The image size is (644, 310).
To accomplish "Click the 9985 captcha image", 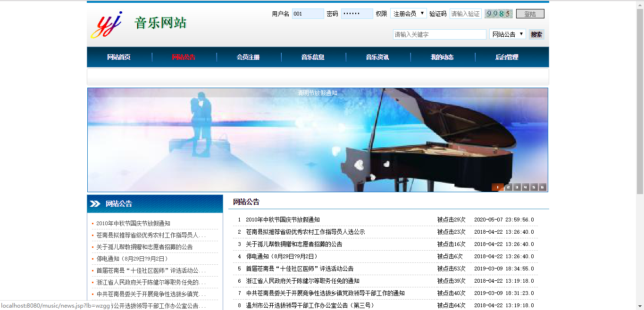I will [x=499, y=14].
